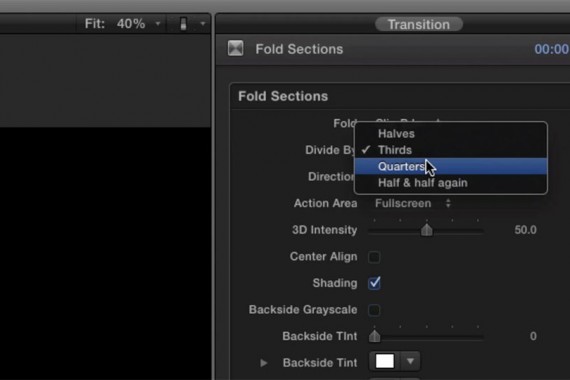Open the Backside Tint color popup arrow

[x=410, y=361]
